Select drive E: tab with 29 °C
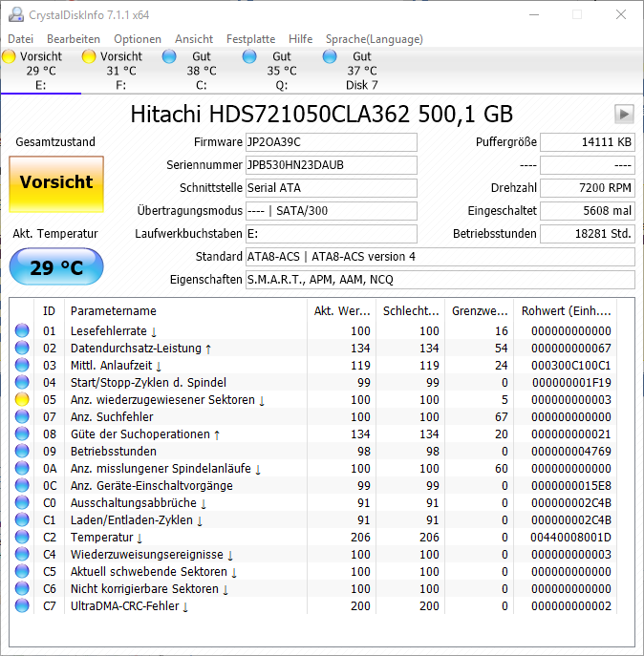Screen dimensions: 644x656 coord(41,71)
